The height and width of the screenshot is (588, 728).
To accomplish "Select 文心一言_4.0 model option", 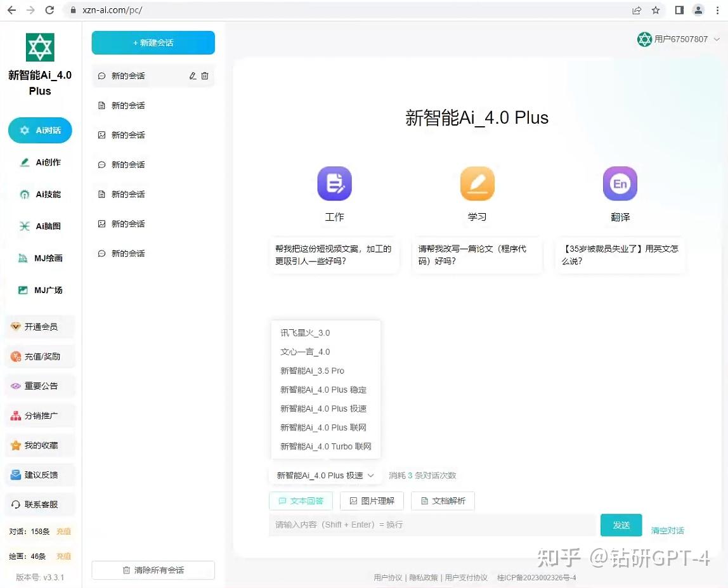I will (x=325, y=352).
